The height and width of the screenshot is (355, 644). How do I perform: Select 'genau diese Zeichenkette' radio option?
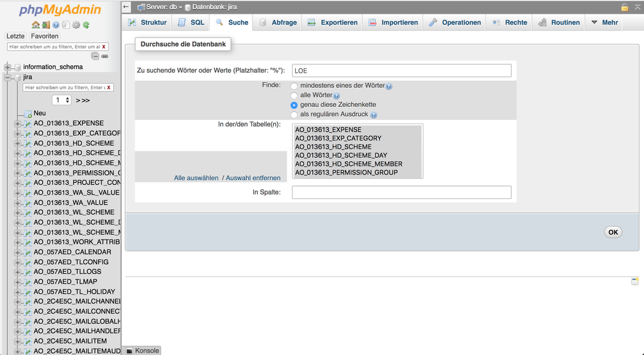pyautogui.click(x=294, y=105)
